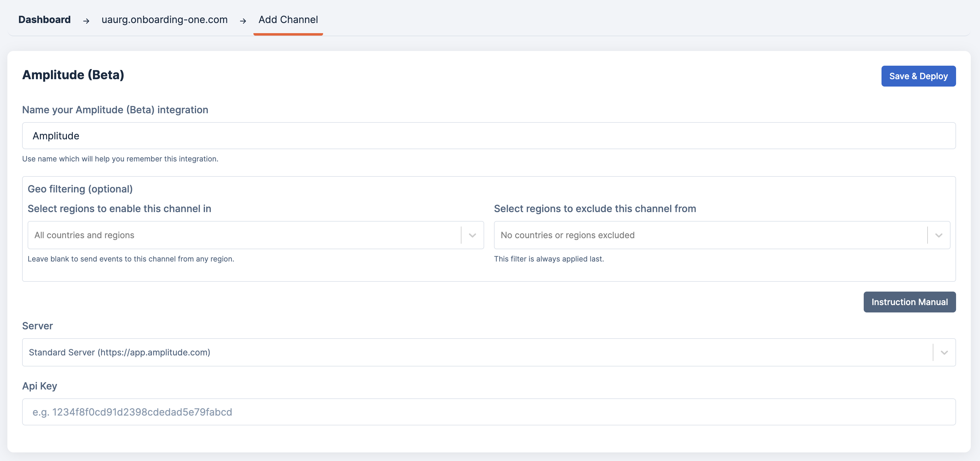Expand the enable regions dropdown chevron
This screenshot has height=461, width=980.
pyautogui.click(x=472, y=235)
